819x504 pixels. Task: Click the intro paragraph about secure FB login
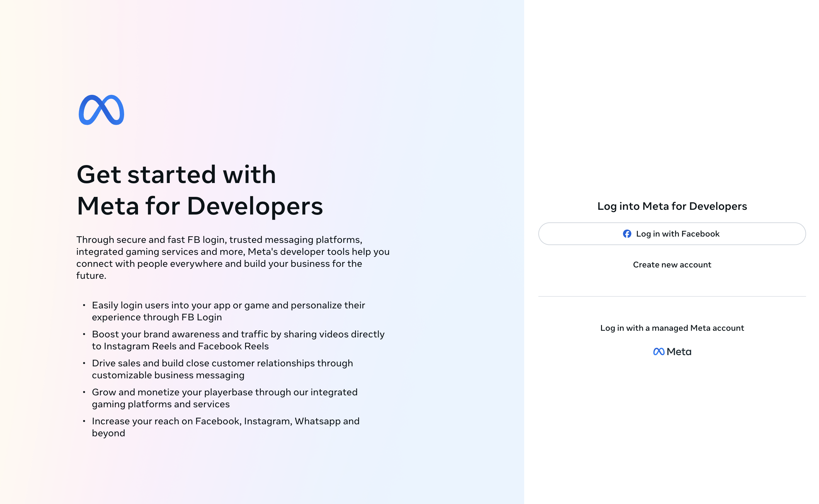click(233, 257)
